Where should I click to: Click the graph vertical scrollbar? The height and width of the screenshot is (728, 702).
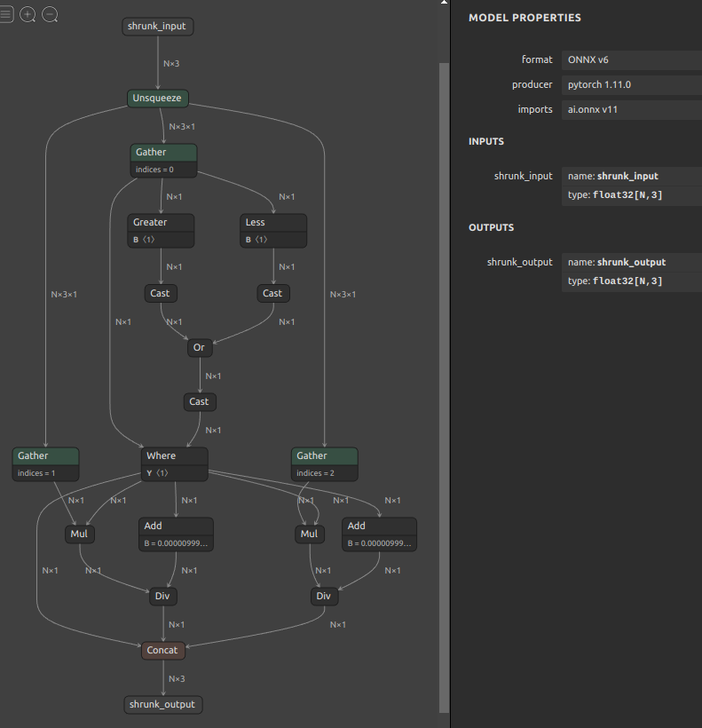pyautogui.click(x=444, y=387)
